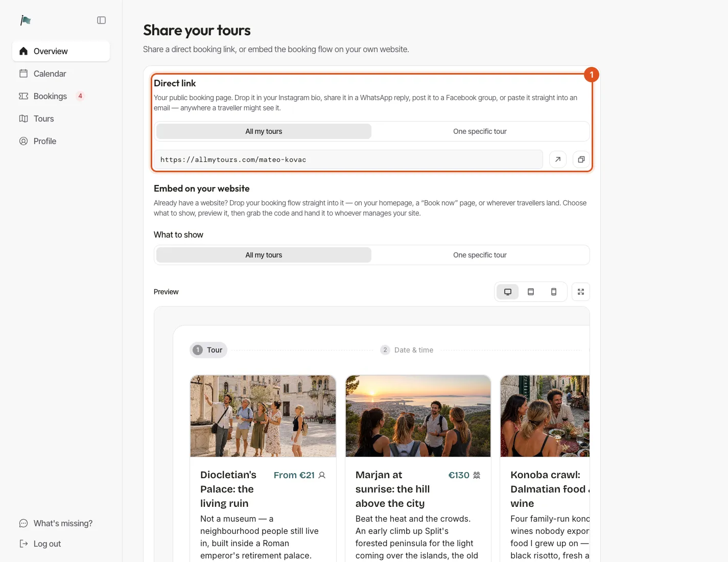Viewport: 728px width, 562px height.
Task: Click the What's missing chat icon
Action: [x=24, y=523]
